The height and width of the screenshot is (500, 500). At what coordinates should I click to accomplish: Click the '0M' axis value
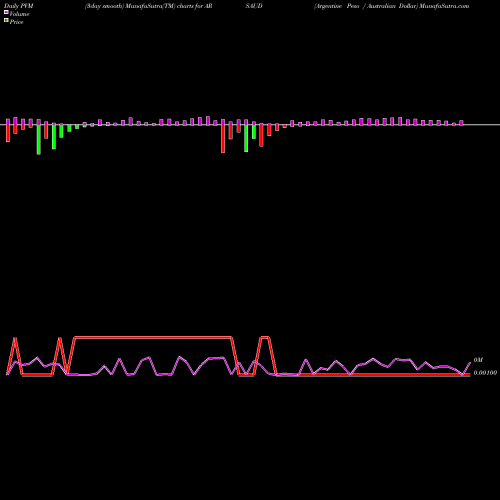(478, 360)
